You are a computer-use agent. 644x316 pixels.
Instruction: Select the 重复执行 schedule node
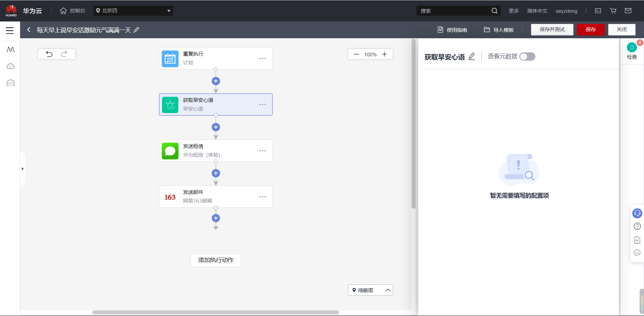216,58
